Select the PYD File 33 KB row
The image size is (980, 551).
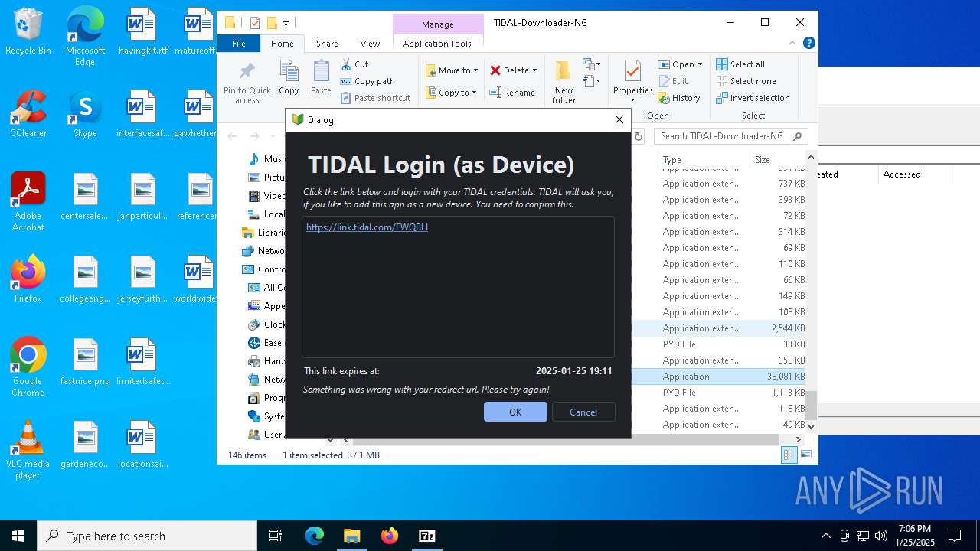tap(719, 344)
